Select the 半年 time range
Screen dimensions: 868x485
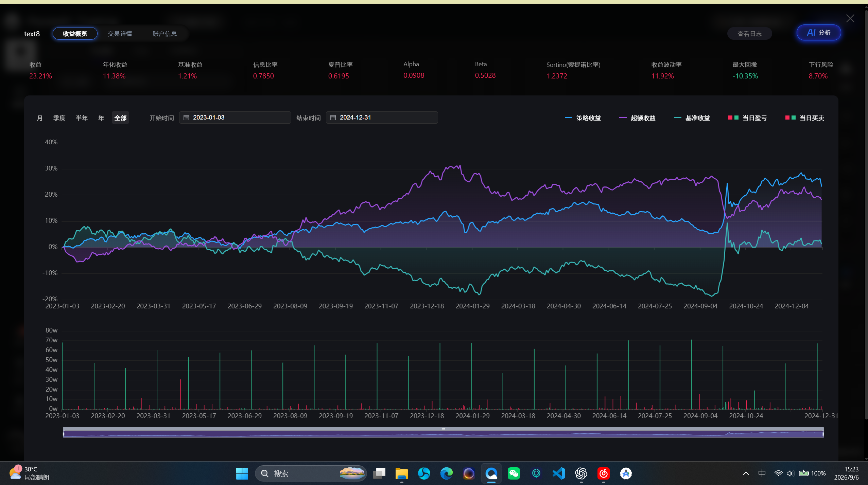(x=82, y=118)
